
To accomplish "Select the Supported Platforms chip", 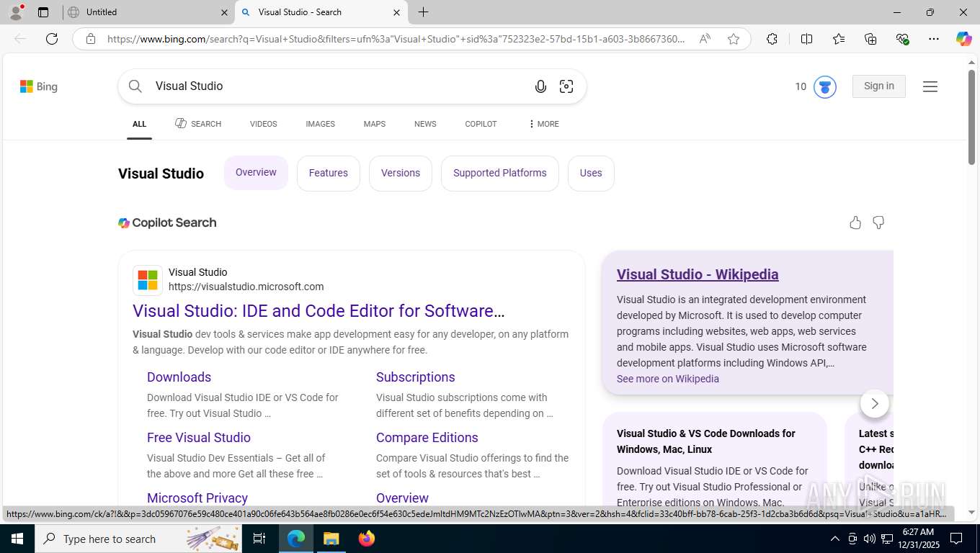I will 500,174.
